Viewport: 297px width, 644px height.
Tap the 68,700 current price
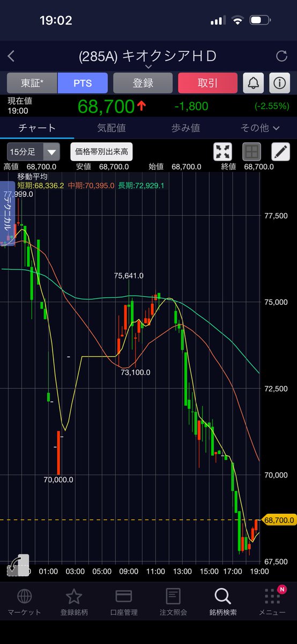tap(106, 106)
